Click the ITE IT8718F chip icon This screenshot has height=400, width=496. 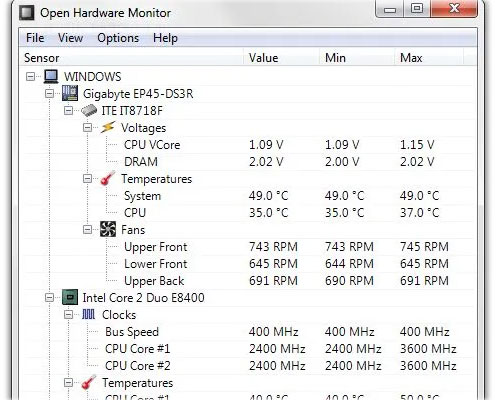[x=89, y=110]
